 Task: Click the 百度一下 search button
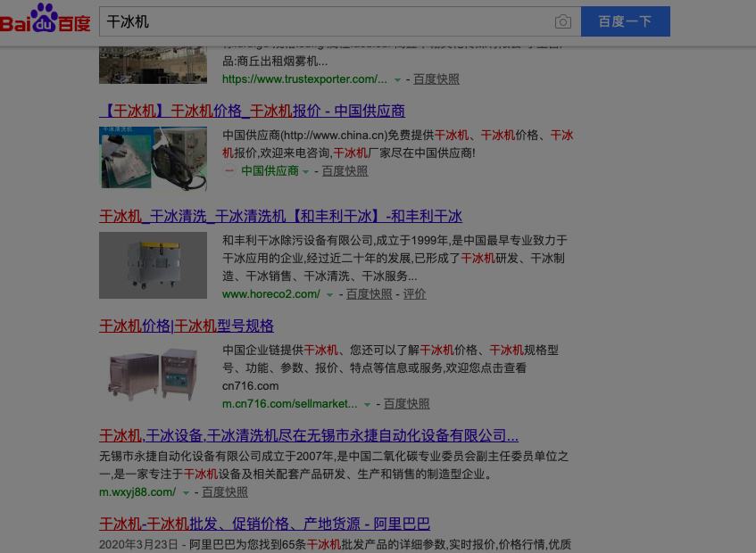[626, 21]
